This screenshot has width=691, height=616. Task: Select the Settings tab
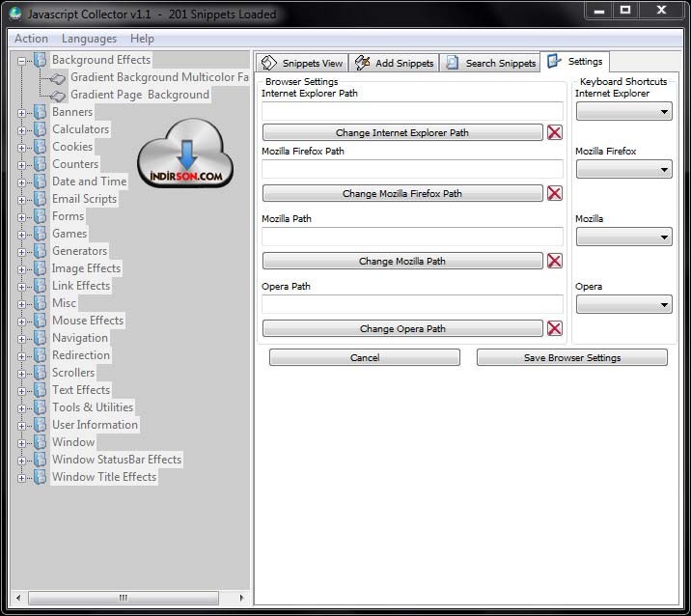(575, 62)
